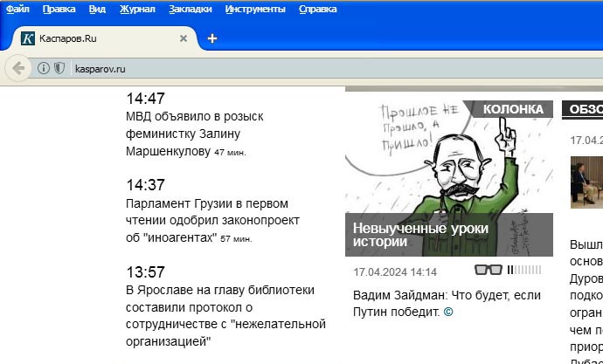The image size is (603, 364).
Task: Click the Kasparov favicon on the tab
Action: click(x=28, y=38)
